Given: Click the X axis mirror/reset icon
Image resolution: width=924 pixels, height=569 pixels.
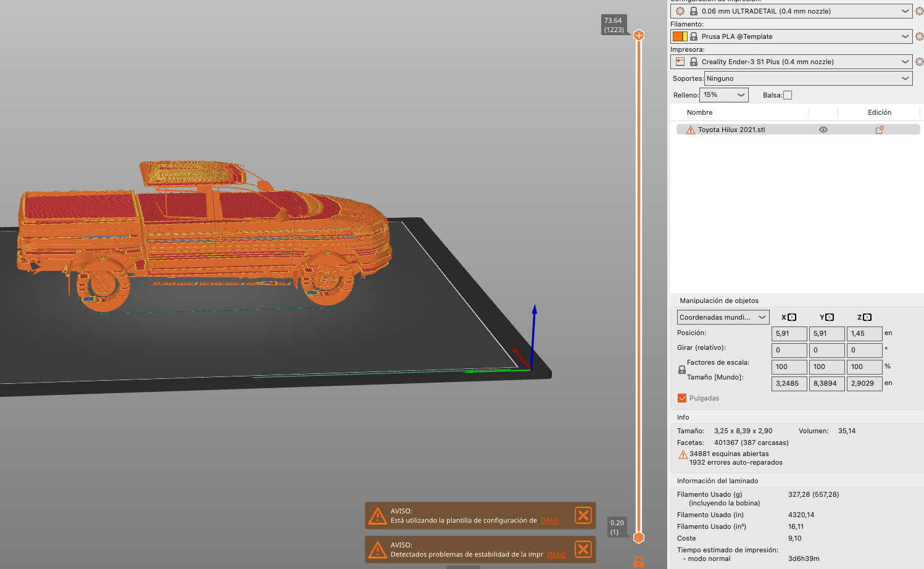Looking at the screenshot, I should click(792, 317).
